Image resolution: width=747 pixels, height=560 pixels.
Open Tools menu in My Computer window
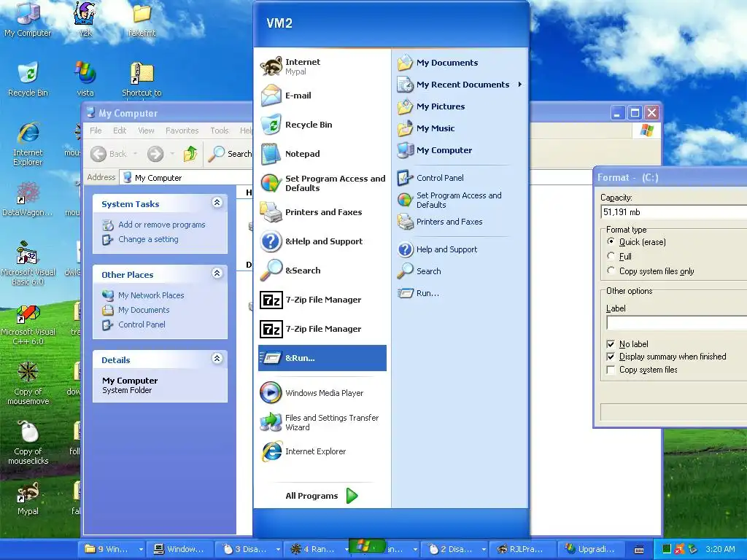[x=220, y=131]
